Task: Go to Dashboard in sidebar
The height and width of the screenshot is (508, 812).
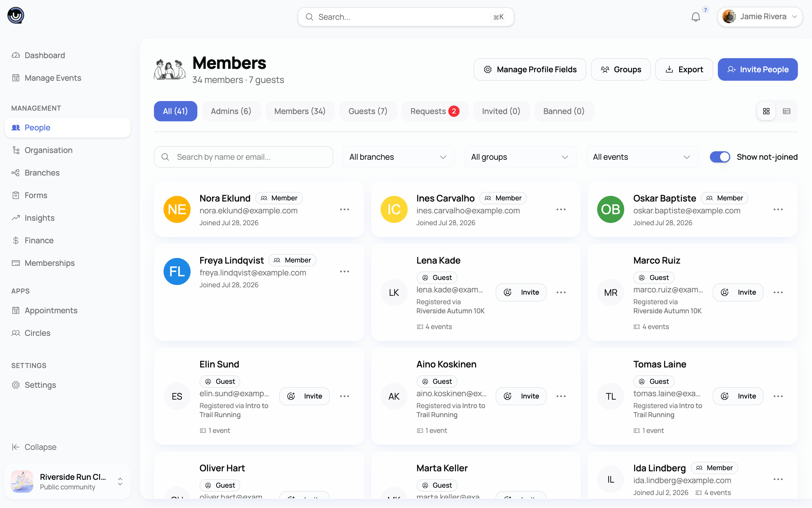Action: [67, 55]
